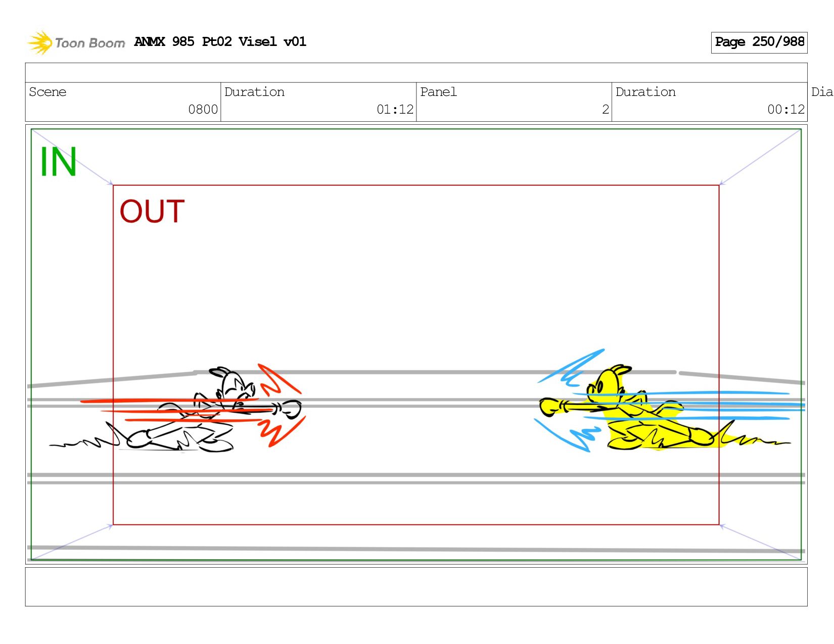Click the title 'ANMX 985 Pt02 Visel v01'
Viewport: 834px width, 644px height.
(220, 41)
